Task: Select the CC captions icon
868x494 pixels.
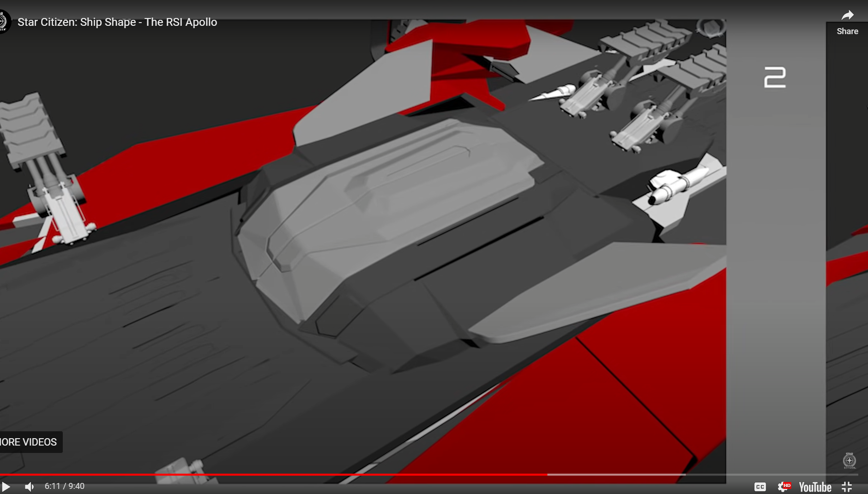Action: point(760,487)
